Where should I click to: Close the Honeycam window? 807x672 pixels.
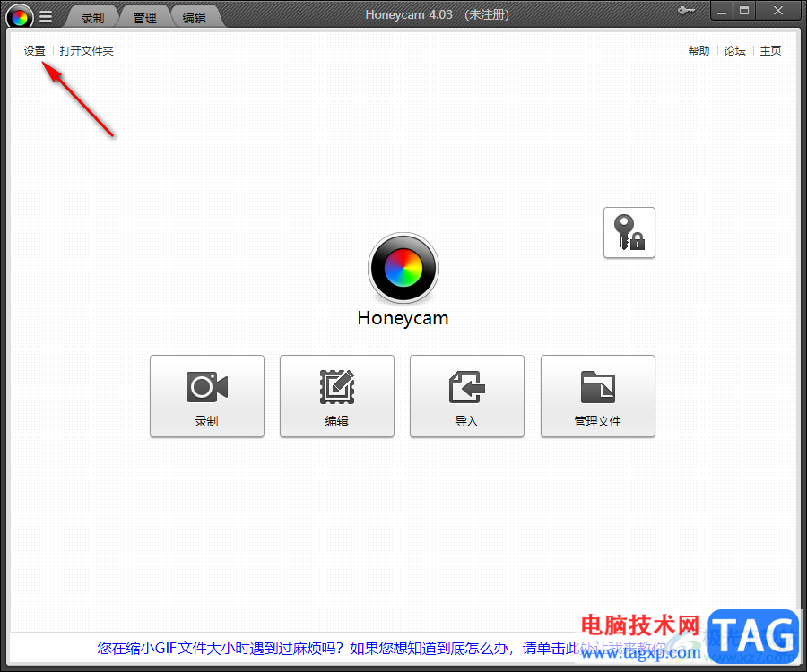coord(778,11)
